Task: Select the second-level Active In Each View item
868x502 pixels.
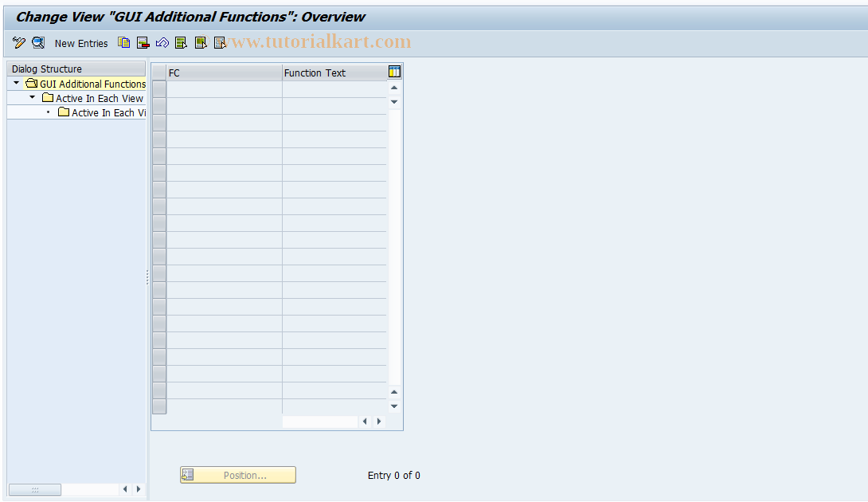Action: tap(99, 98)
